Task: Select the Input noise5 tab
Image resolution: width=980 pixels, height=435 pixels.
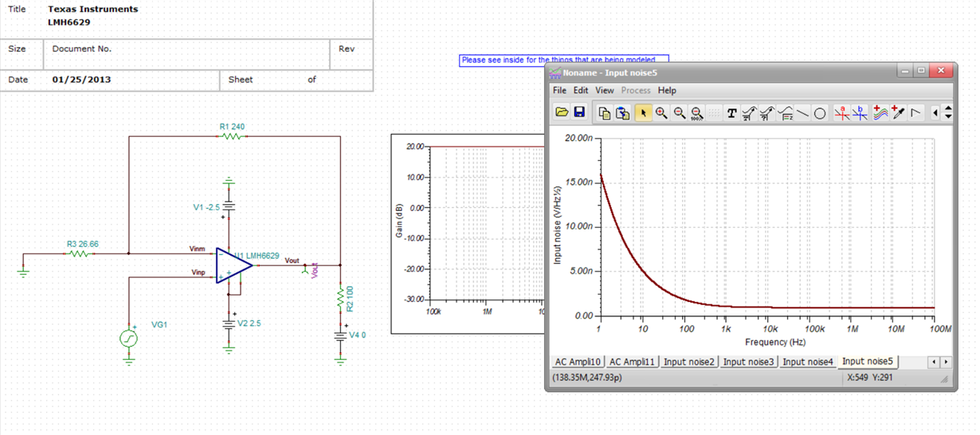Action: pos(868,361)
